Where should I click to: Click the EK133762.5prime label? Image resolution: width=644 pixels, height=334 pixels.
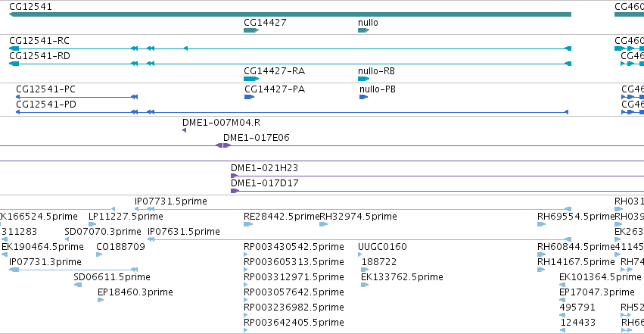click(402, 277)
